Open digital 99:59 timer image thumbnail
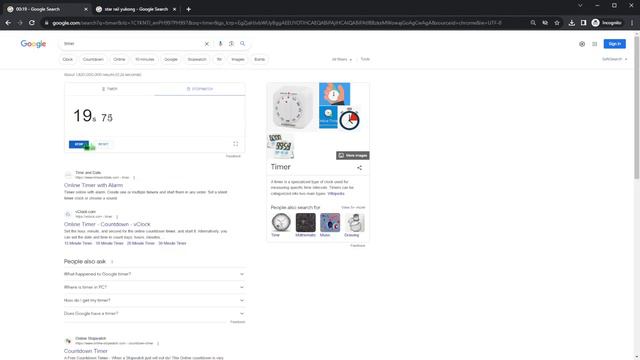This screenshot has width=640, height=360. [x=280, y=146]
